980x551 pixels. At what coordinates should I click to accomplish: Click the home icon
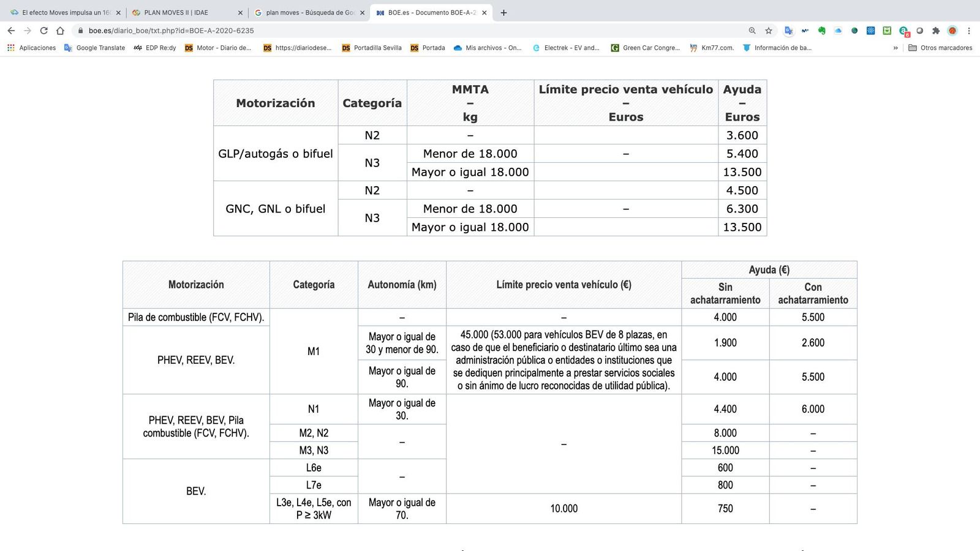pos(59,30)
